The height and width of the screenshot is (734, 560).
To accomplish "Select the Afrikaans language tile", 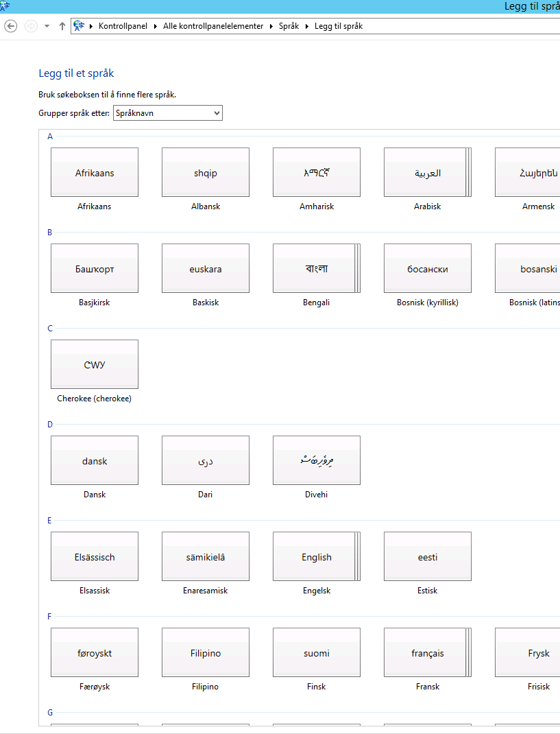I will click(95, 172).
